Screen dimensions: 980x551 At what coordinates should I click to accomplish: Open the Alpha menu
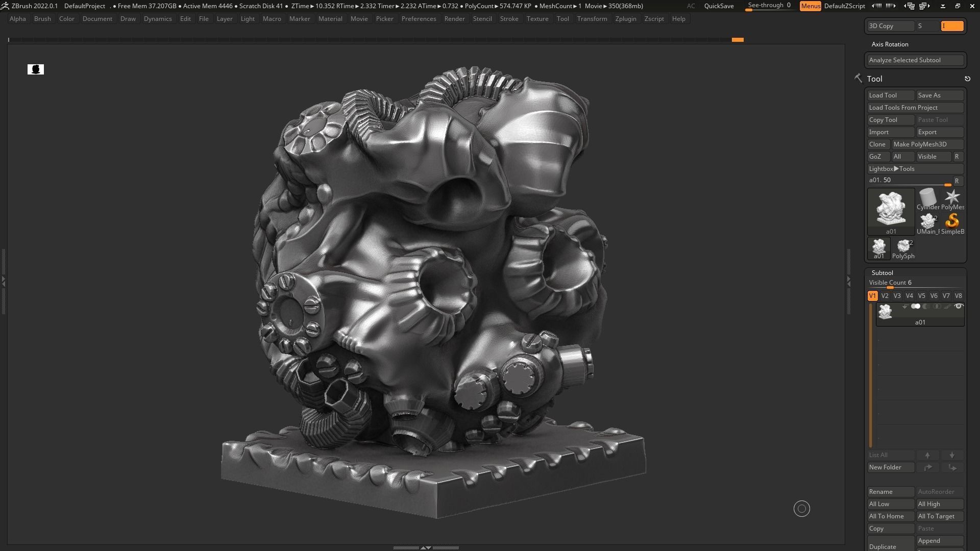click(18, 19)
